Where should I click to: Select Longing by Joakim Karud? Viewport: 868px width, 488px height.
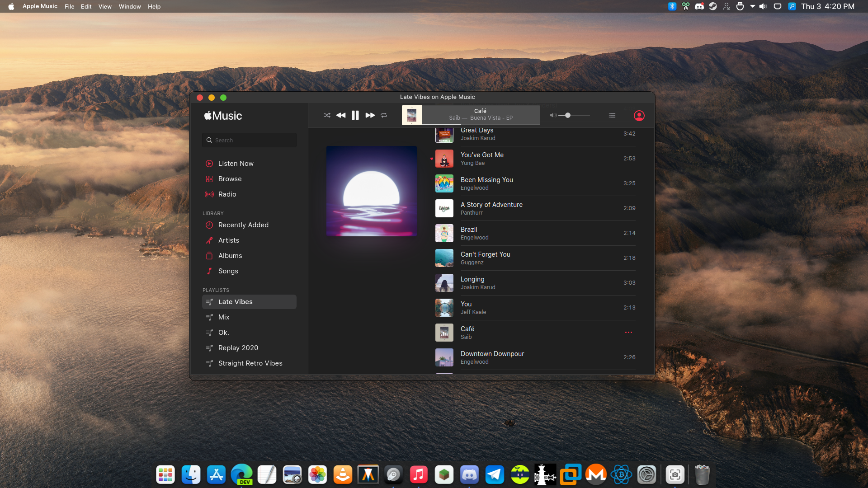pos(535,283)
